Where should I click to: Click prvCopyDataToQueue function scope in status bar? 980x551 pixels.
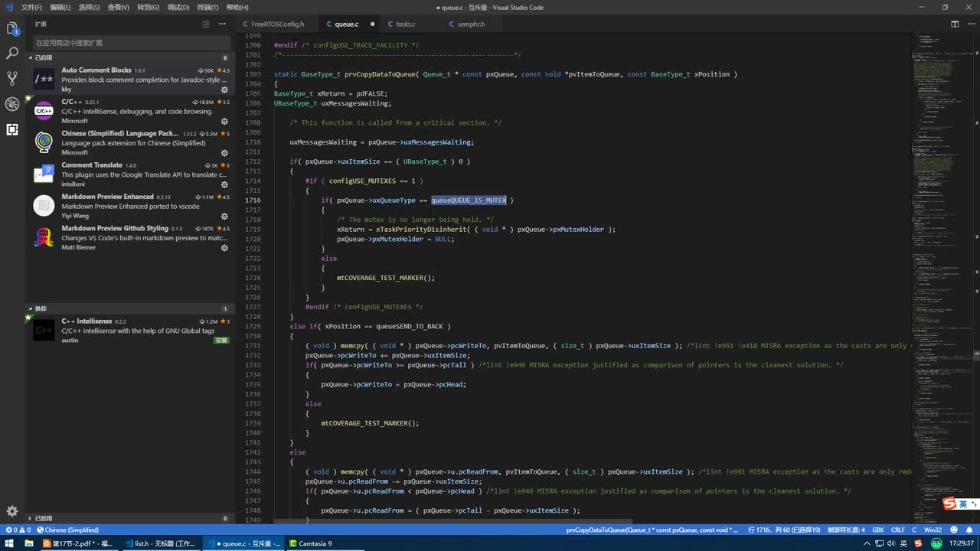click(x=652, y=530)
